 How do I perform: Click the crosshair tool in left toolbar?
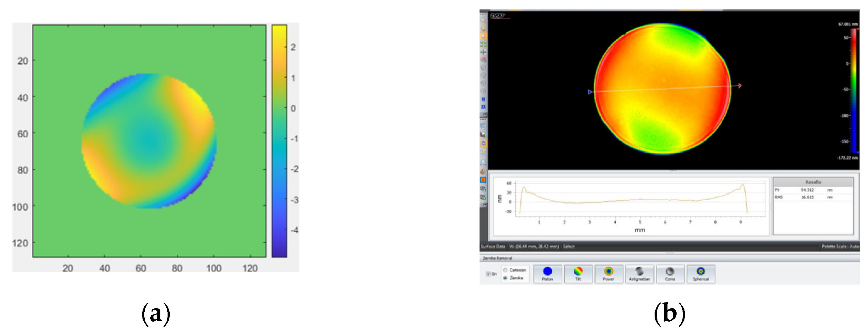[x=483, y=52]
